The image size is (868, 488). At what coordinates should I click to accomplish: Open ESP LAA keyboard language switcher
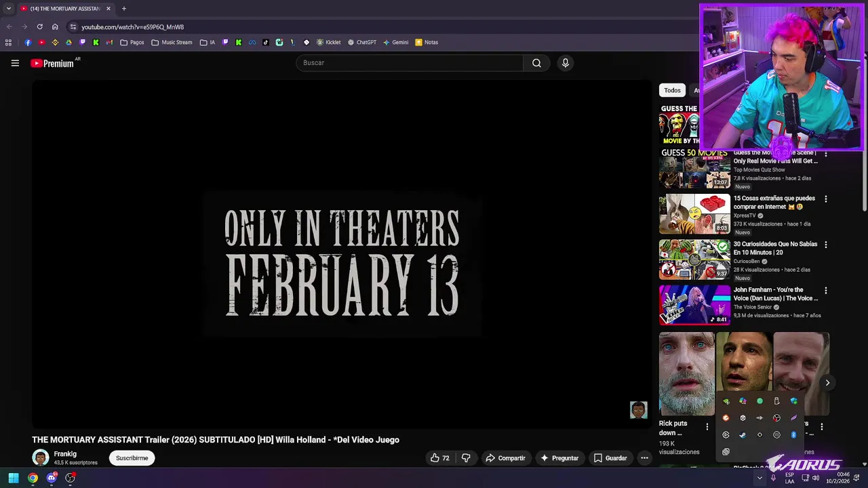click(x=789, y=478)
